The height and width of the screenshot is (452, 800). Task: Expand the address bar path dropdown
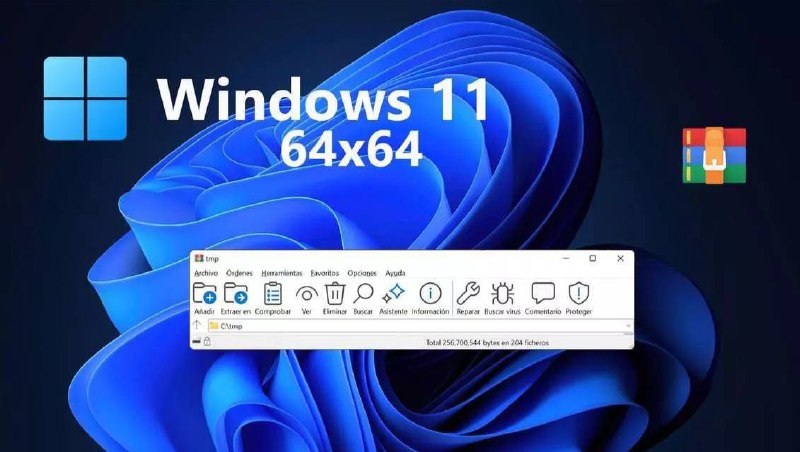tap(628, 325)
